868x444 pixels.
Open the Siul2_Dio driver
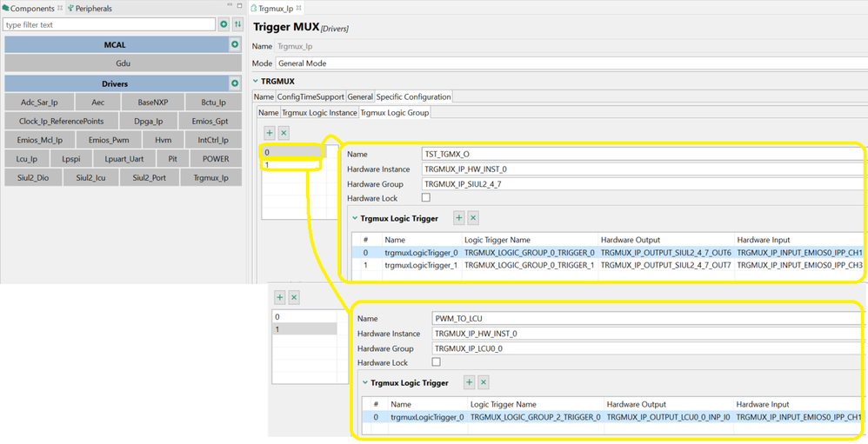(x=33, y=177)
